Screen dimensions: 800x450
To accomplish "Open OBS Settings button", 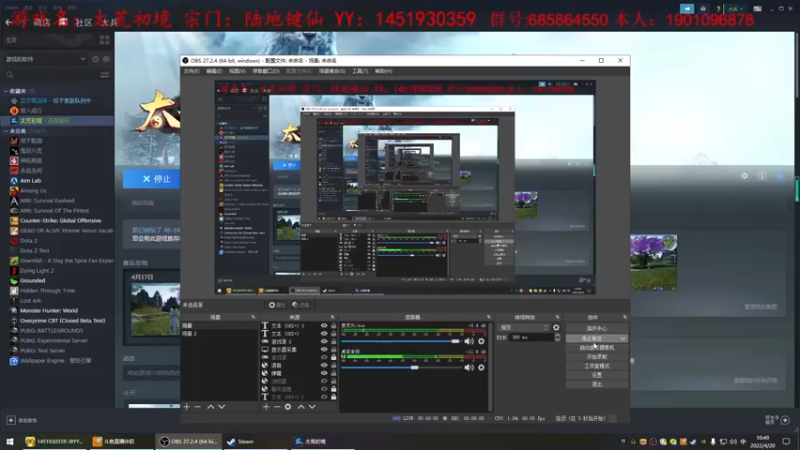I will click(596, 375).
